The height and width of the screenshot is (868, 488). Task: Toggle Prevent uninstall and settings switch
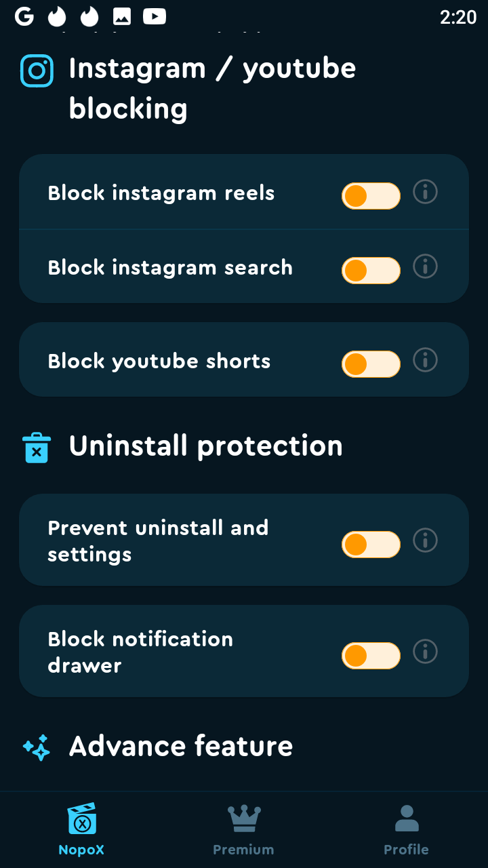(371, 545)
